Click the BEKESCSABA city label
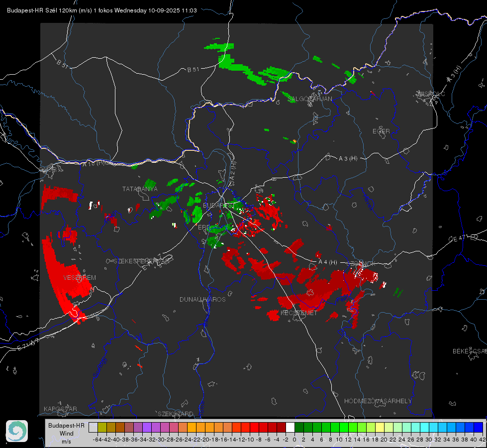This screenshot has width=487, height=448. coord(470,351)
